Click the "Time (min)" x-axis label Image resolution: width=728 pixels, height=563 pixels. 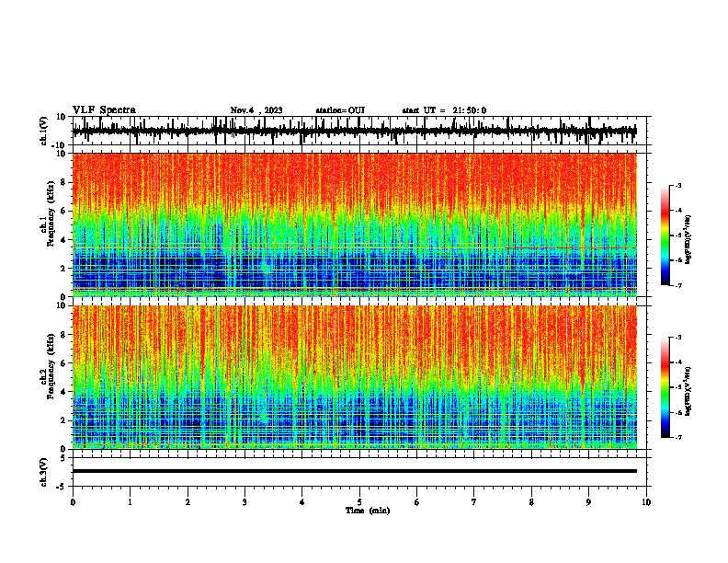[x=368, y=511]
